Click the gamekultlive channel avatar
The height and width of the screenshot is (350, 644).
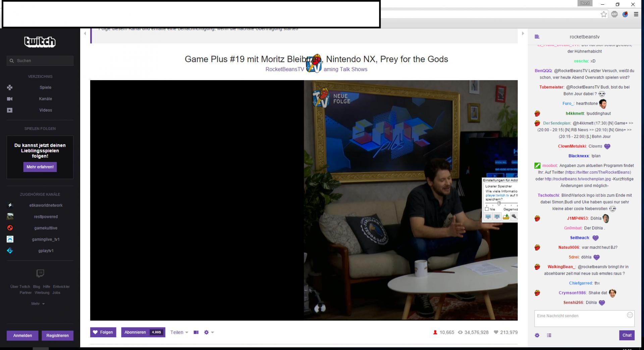coord(10,228)
